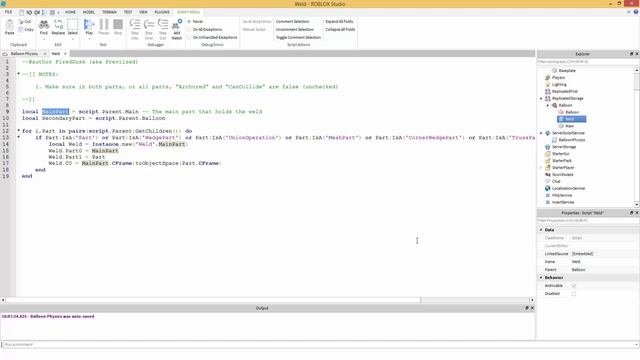Click the ServerStorage icon in Explorer
640x360 pixels.
[x=548, y=147]
